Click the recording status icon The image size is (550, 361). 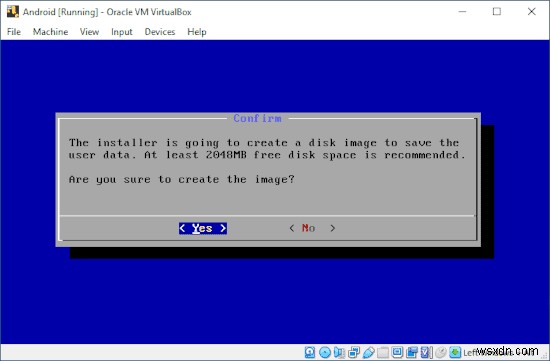pos(412,352)
